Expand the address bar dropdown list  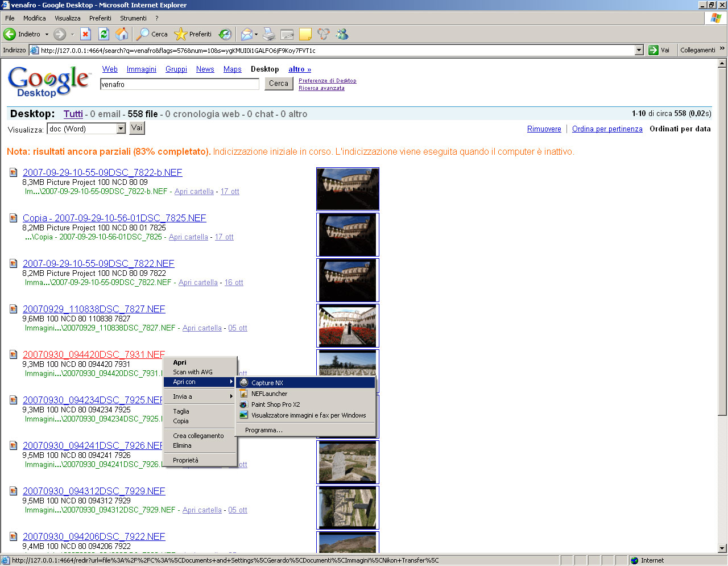[639, 50]
